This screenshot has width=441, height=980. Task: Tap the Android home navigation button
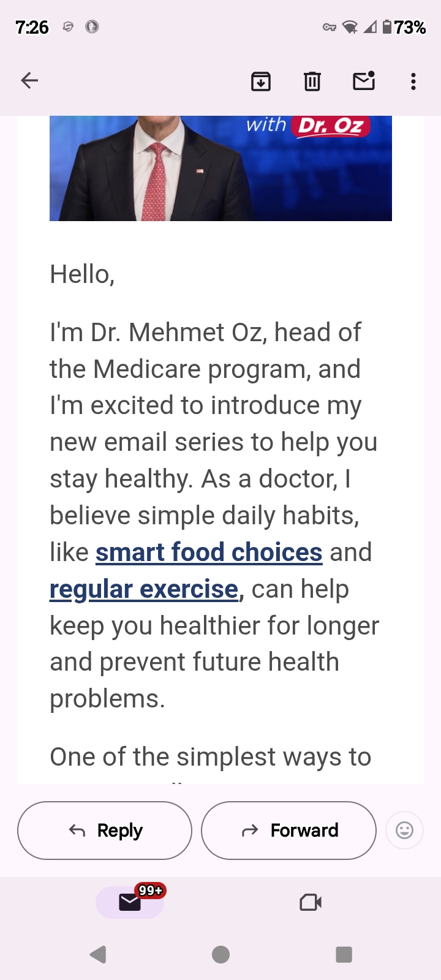pyautogui.click(x=221, y=954)
